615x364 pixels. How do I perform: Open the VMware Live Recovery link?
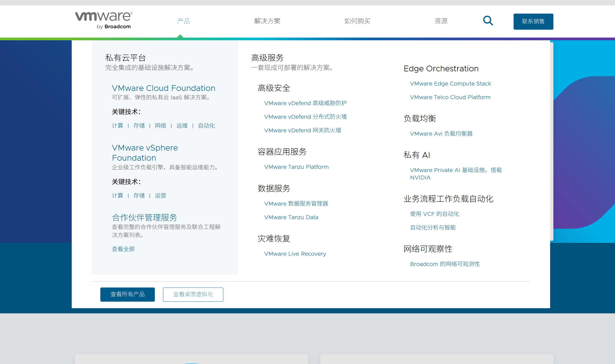[x=295, y=254]
